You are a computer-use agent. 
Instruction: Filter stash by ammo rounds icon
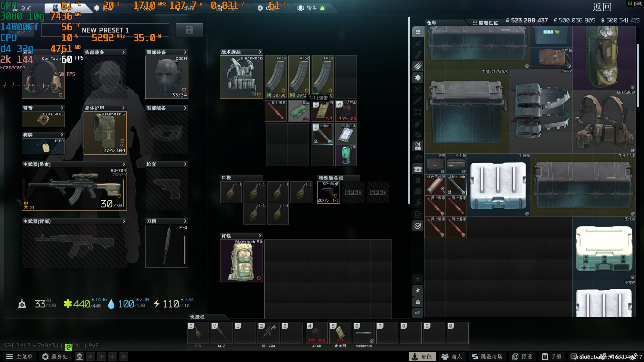(x=418, y=66)
